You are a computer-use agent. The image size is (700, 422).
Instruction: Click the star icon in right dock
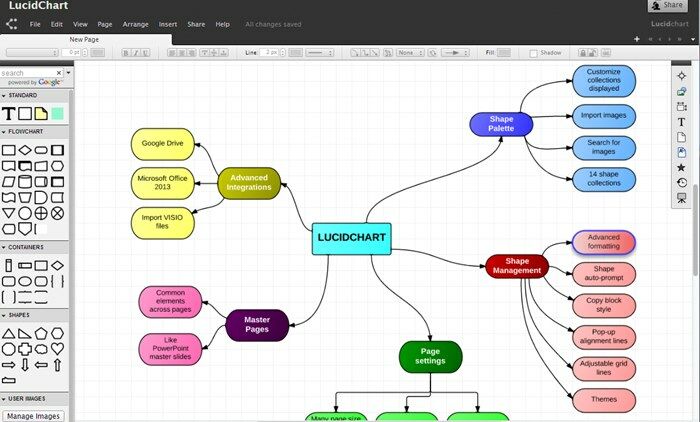681,167
